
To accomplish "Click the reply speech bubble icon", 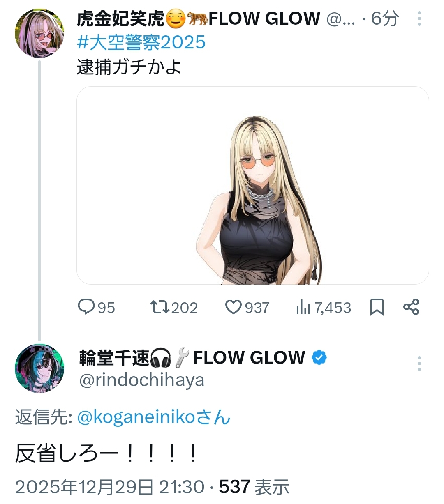I will point(86,307).
